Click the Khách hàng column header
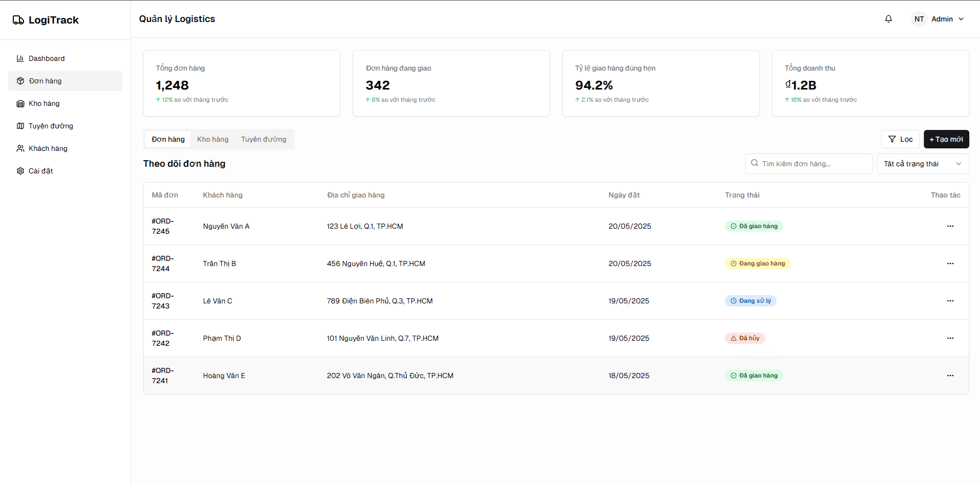Image resolution: width=980 pixels, height=484 pixels. tap(223, 195)
